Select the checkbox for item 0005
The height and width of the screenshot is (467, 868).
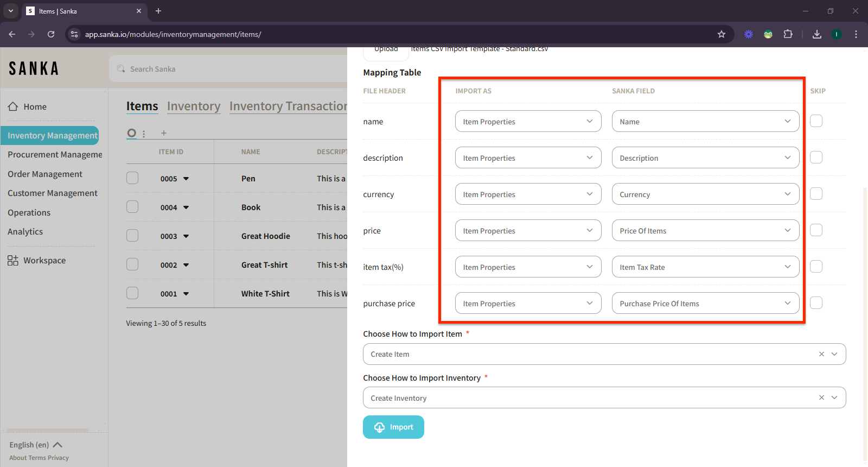tap(132, 178)
